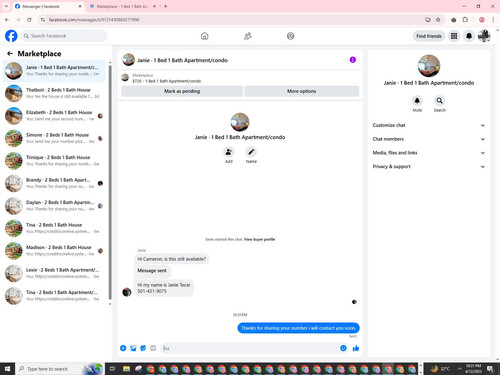Screen dimensions: 500x375
Task: Click Windows Type here to search box
Action: point(59,369)
